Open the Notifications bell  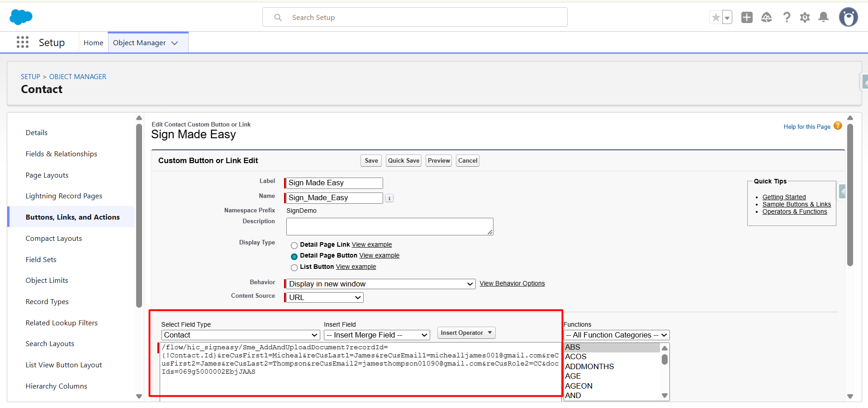[x=824, y=18]
